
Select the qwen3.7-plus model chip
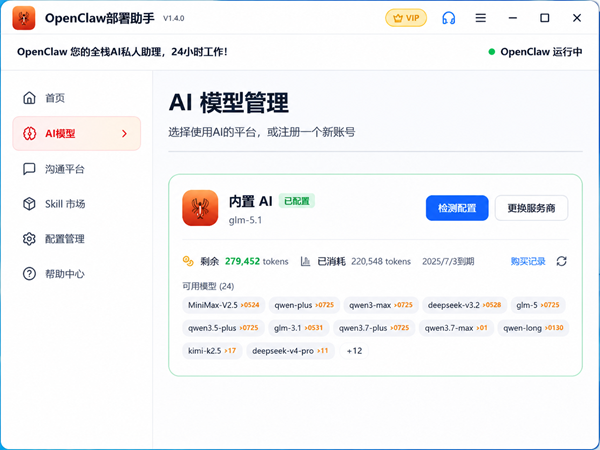374,328
